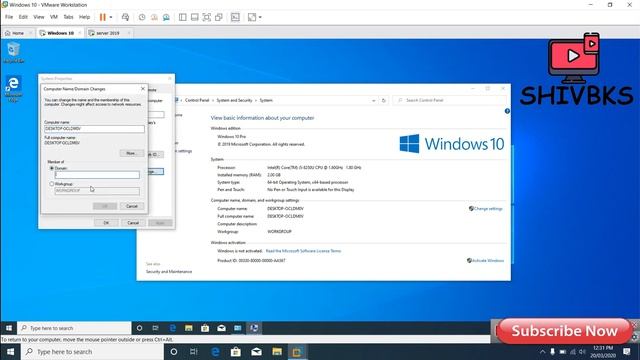640x360 pixels.
Task: Switch to Unity mode toolbar icon
Action: coord(219,17)
